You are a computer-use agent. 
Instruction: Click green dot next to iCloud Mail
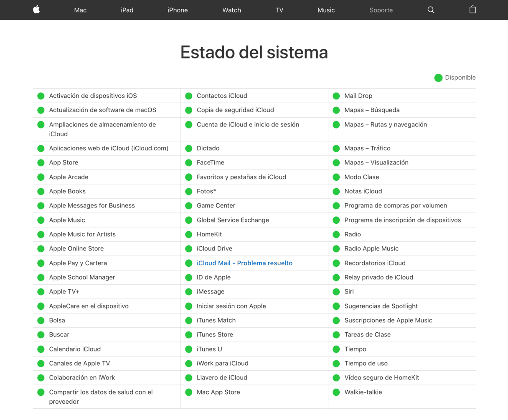[x=189, y=263]
